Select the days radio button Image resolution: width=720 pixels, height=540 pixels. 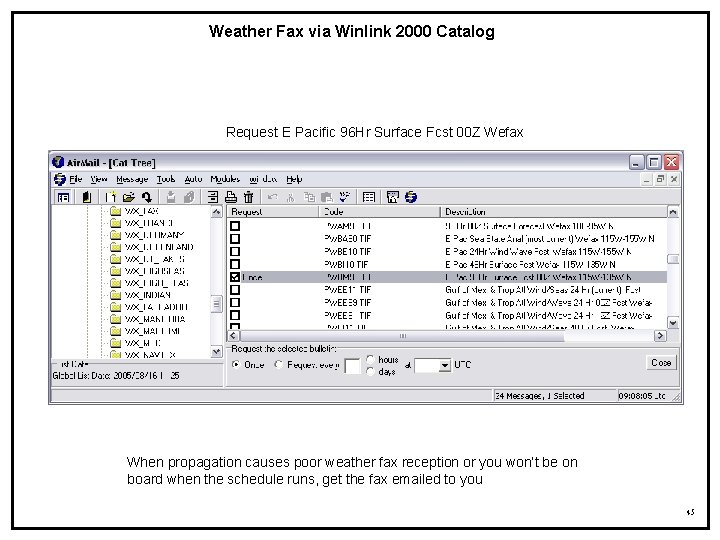pyautogui.click(x=371, y=371)
